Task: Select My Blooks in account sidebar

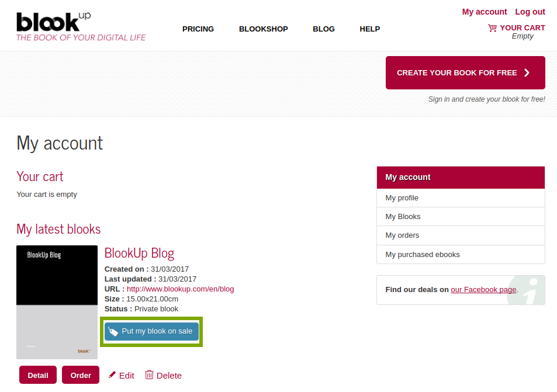Action: 461,217
